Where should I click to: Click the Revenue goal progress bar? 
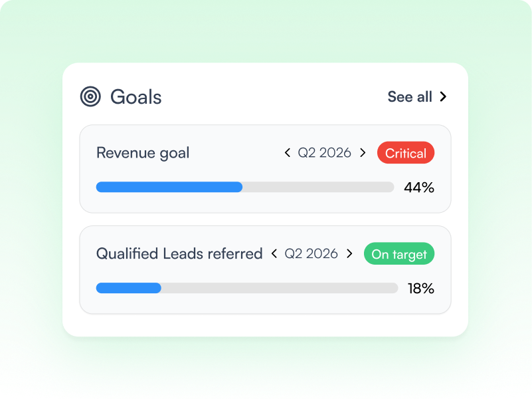point(245,187)
